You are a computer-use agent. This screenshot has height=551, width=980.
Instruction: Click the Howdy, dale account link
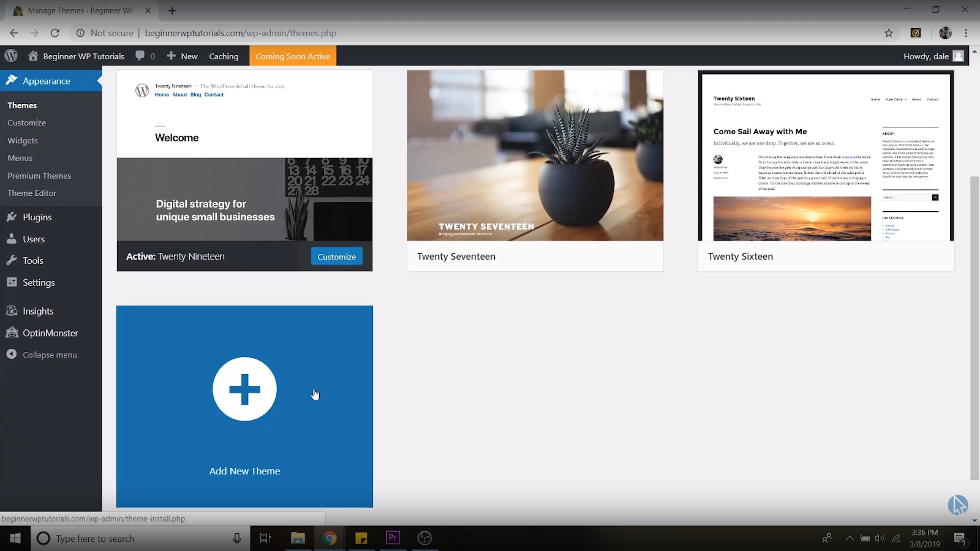(x=926, y=56)
